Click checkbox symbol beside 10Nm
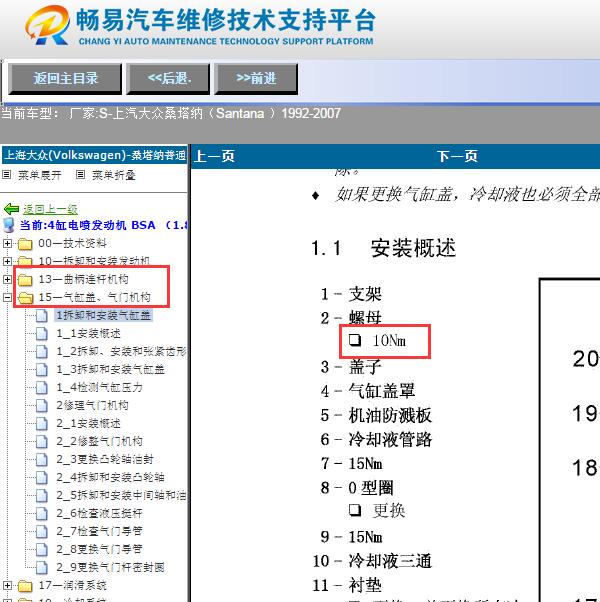The image size is (600, 602). pyautogui.click(x=355, y=340)
